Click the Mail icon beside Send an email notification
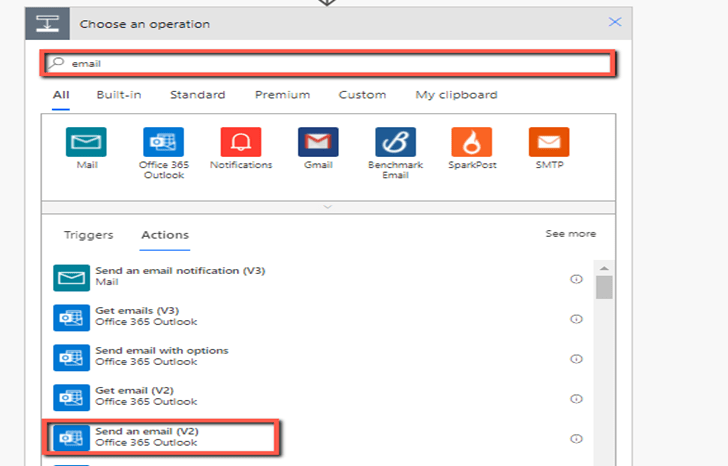Viewport: 728px width, 466px height. pyautogui.click(x=72, y=278)
